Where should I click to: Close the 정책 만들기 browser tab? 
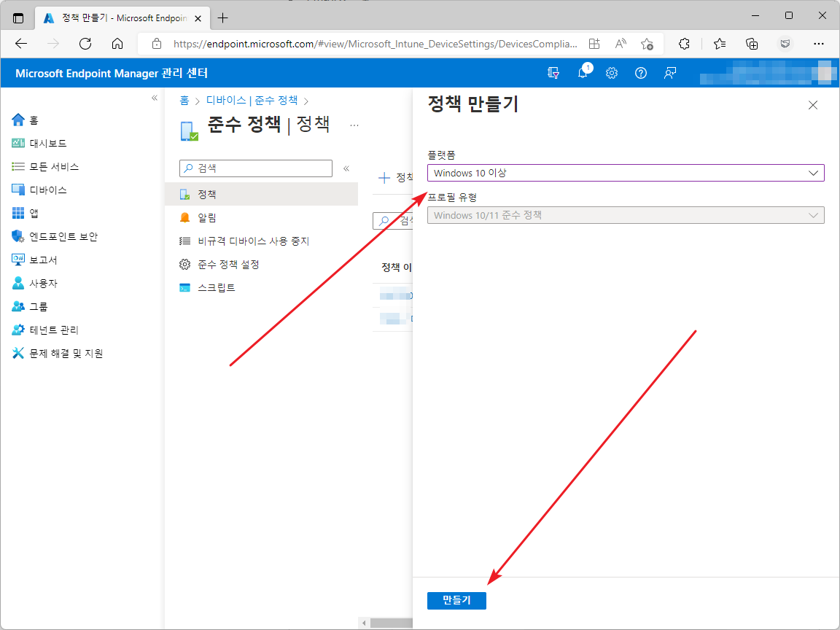point(198,18)
